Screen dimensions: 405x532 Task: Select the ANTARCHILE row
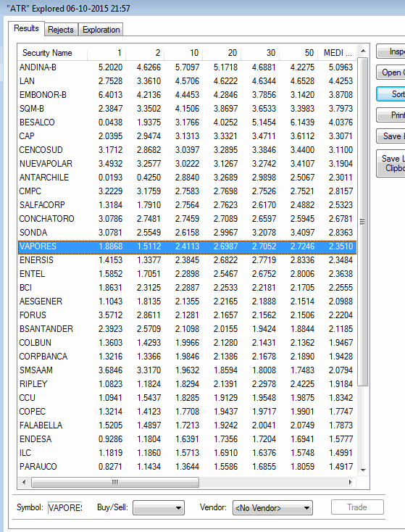pos(187,178)
